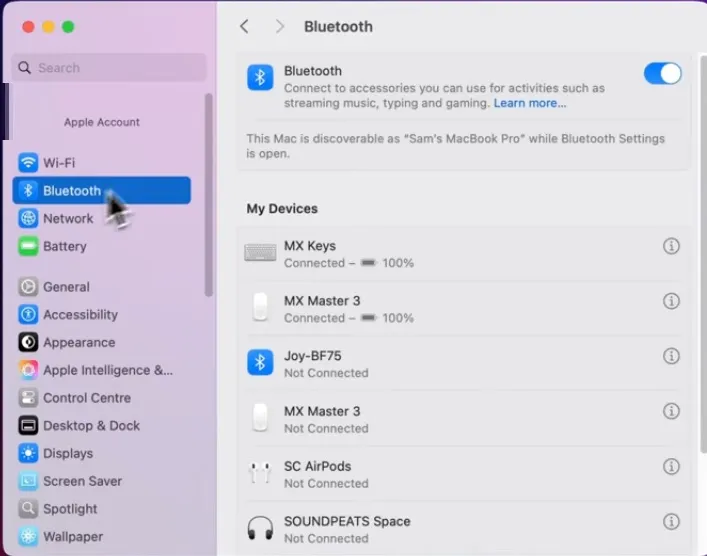Viewport: 707px width, 556px height.
Task: Click the Displays sun icon
Action: 28,453
